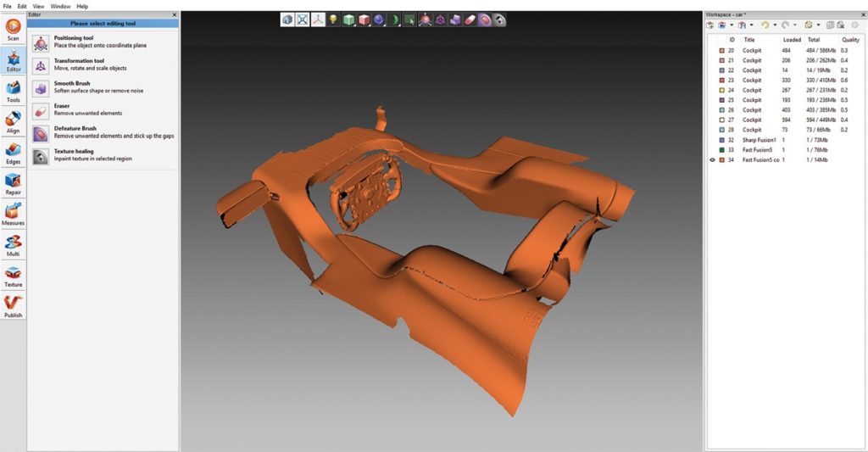This screenshot has width=868, height=452.
Task: Hide the Fast Fusion5 co scan with eye icon
Action: click(x=712, y=159)
